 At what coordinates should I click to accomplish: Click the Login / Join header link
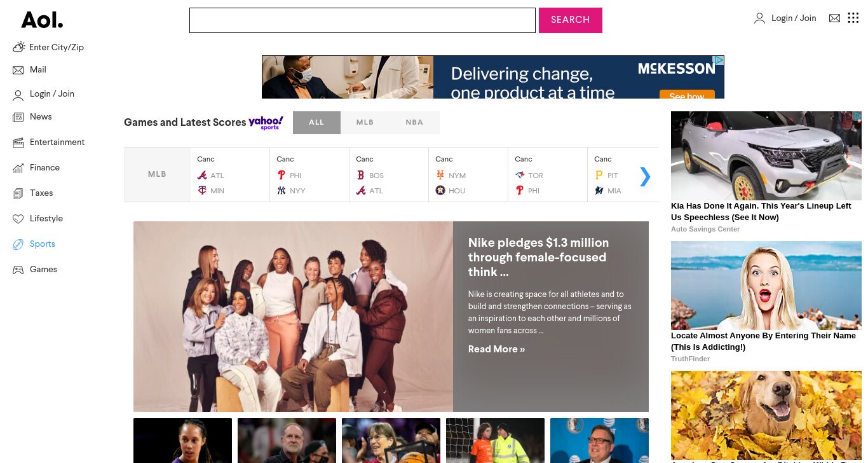point(794,18)
